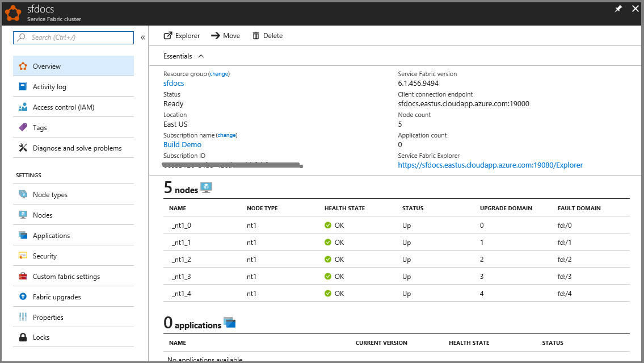Toggle the pin for this blade
This screenshot has width=644, height=363.
coord(618,9)
